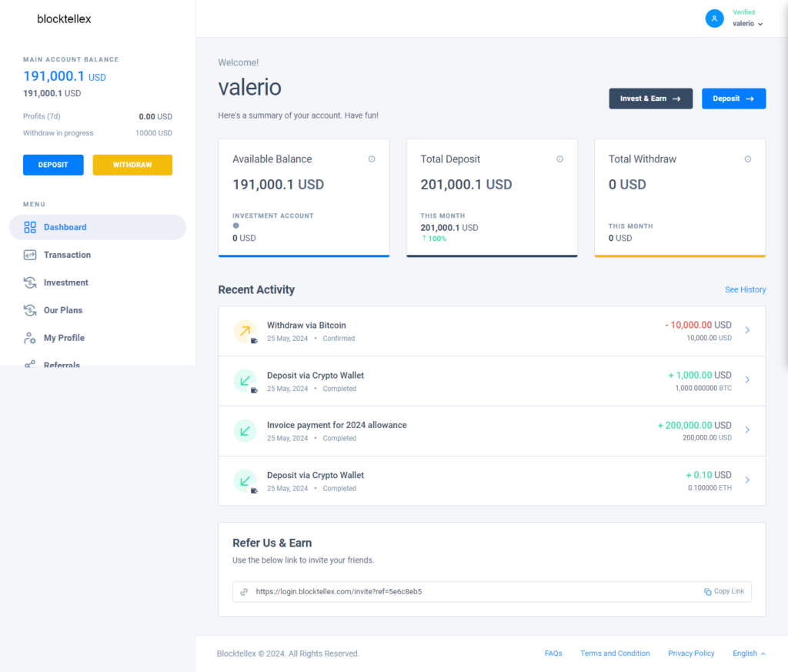Click the user avatar icon in header
This screenshot has height=672, width=788.
pos(714,18)
